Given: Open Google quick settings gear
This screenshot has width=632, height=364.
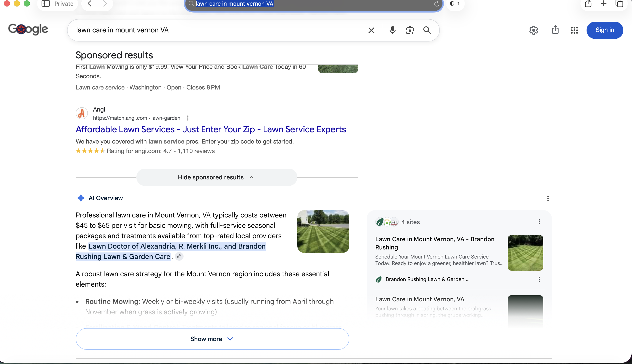Looking at the screenshot, I should coord(534,30).
